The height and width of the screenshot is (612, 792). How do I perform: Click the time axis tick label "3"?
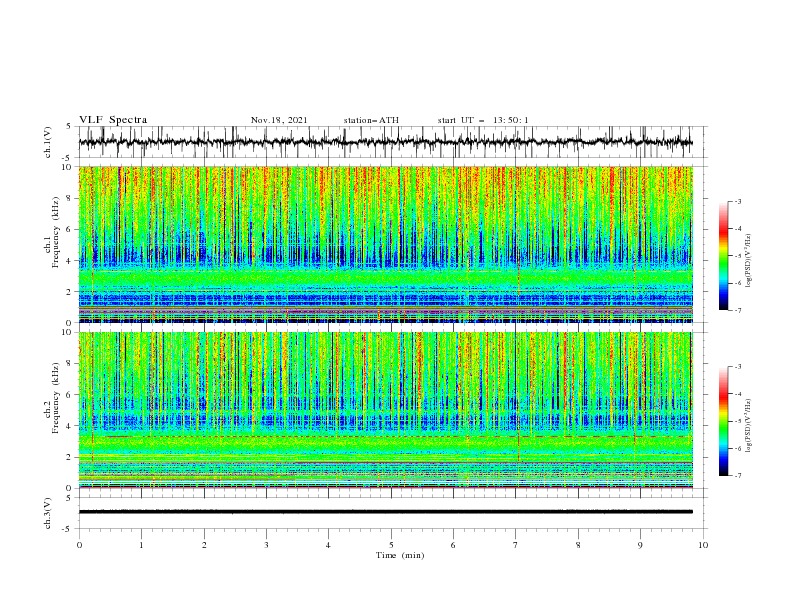266,545
